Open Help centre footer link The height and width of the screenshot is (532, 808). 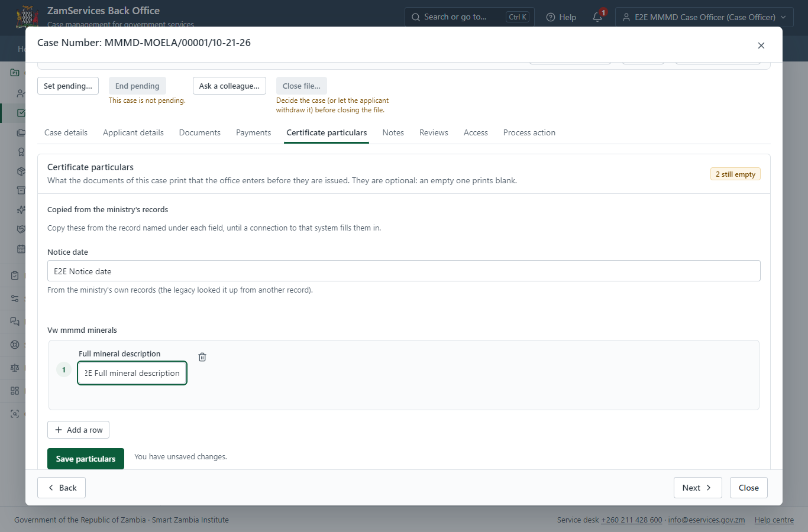774,520
